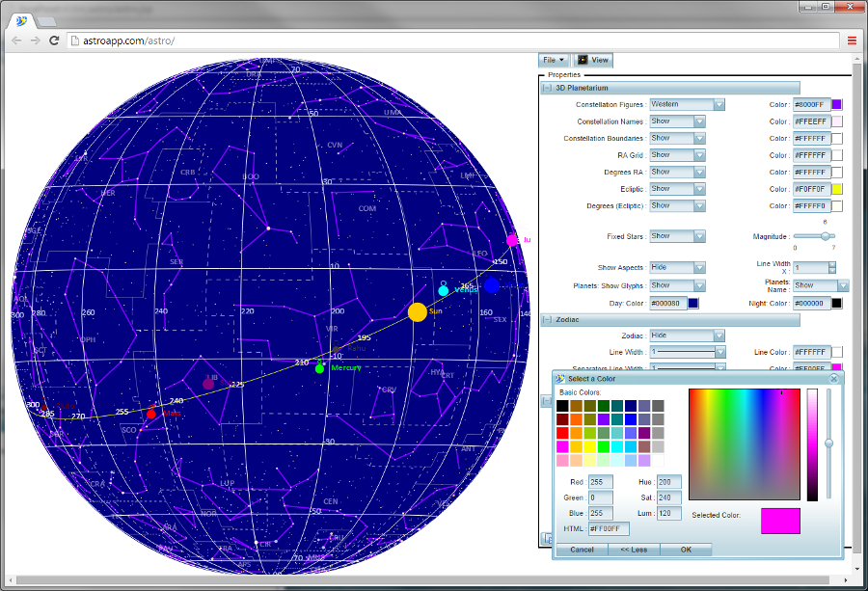868x591 pixels.
Task: Click the HTML hex color input field
Action: pyautogui.click(x=609, y=528)
